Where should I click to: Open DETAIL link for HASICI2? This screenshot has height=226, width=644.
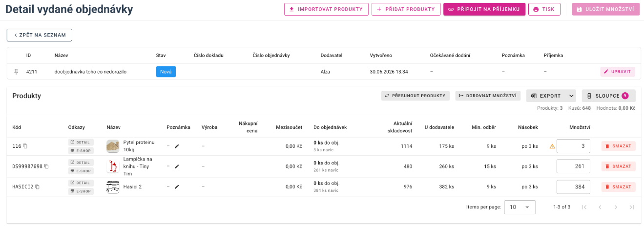click(x=81, y=183)
